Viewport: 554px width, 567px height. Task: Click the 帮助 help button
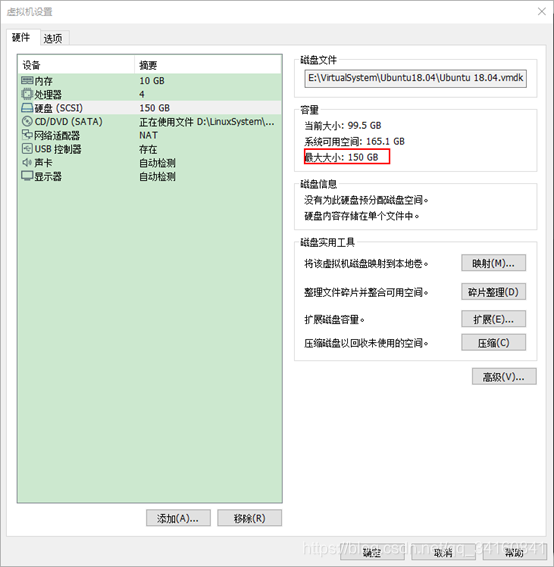514,552
